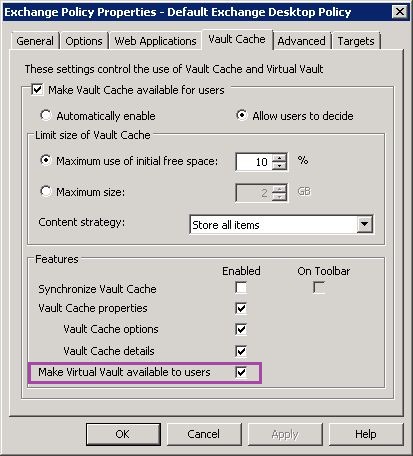This screenshot has width=413, height=456.
Task: Open Help for this dialog
Action: 366,434
